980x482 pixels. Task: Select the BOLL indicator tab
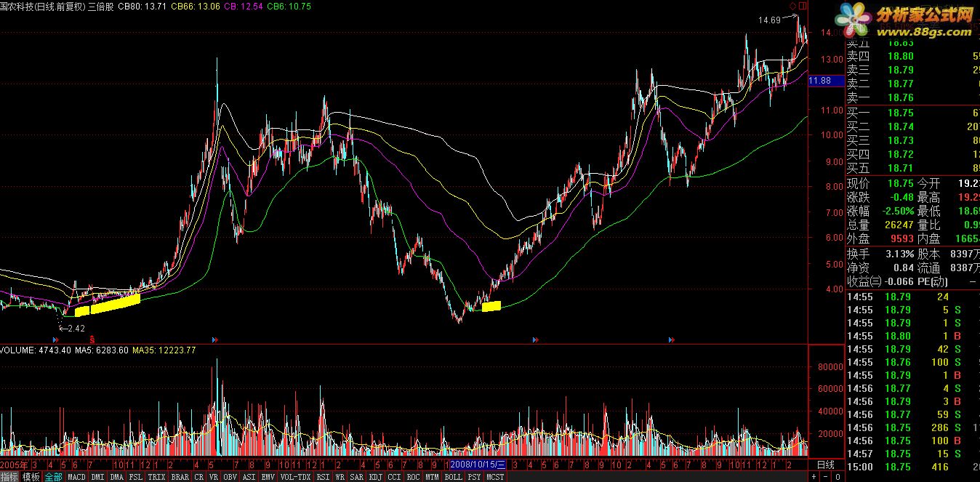tap(454, 477)
